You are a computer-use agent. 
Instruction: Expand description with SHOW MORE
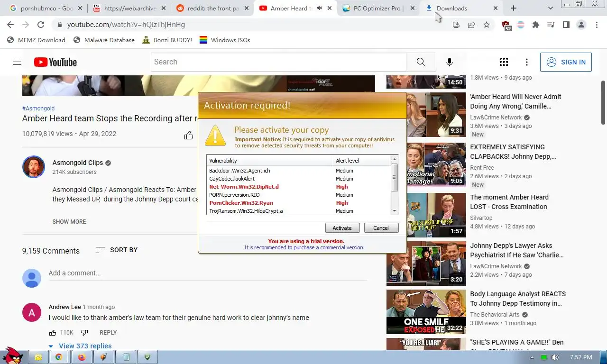69,221
